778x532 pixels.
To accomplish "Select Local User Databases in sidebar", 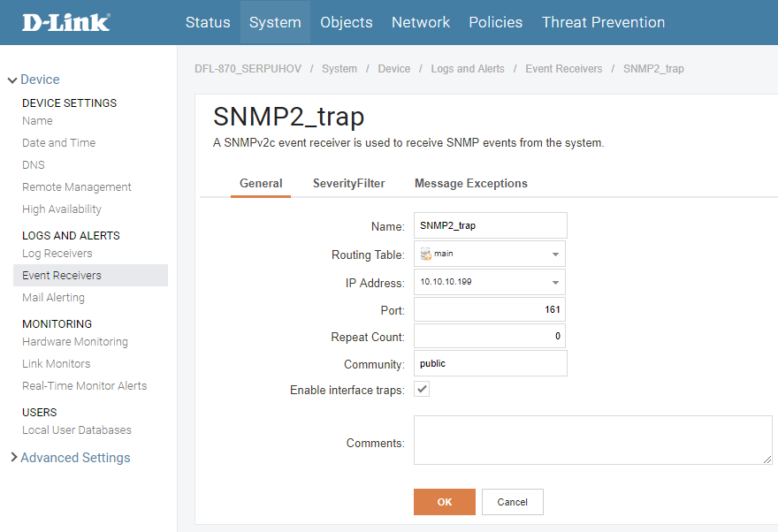I will click(x=76, y=430).
